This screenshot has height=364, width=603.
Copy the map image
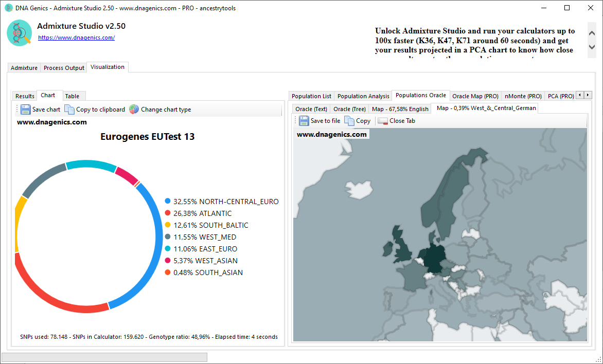[x=357, y=120]
